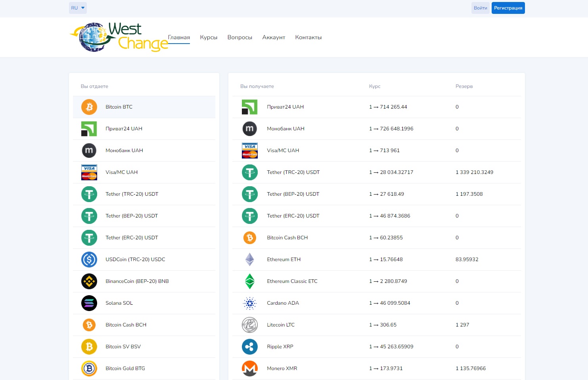
Task: Click reserve value 1 339 210.3249
Action: point(474,172)
